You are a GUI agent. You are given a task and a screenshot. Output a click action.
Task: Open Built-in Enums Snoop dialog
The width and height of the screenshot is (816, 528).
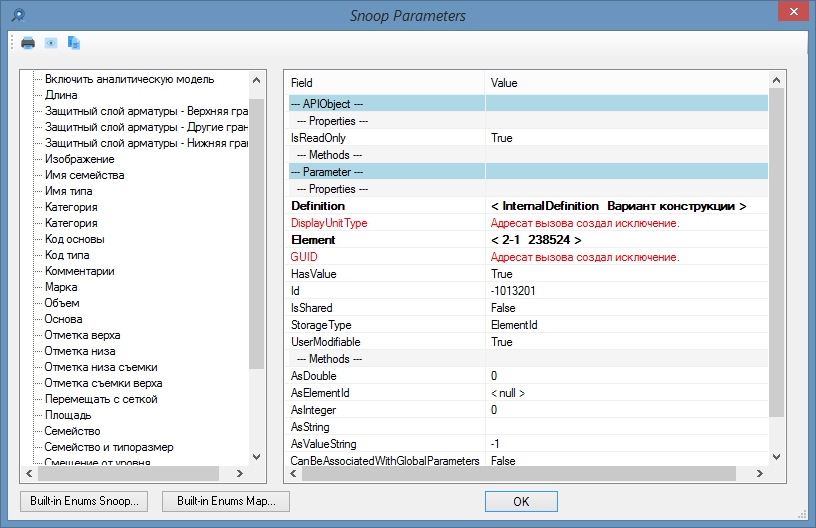(x=84, y=501)
